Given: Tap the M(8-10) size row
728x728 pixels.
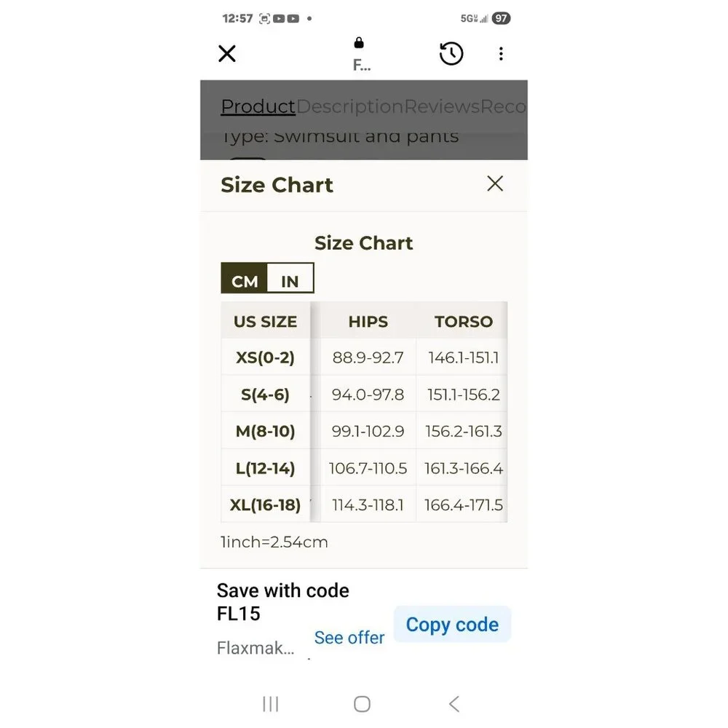Looking at the screenshot, I should [x=266, y=431].
